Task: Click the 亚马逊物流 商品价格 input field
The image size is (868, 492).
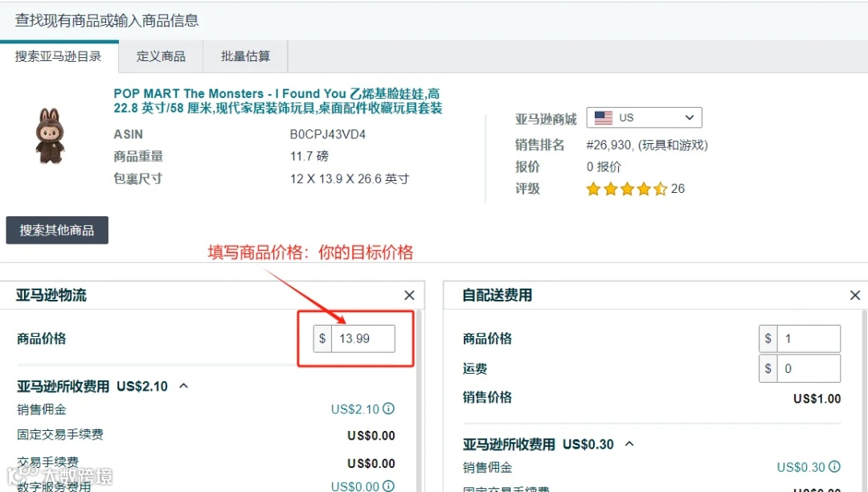Action: click(362, 338)
